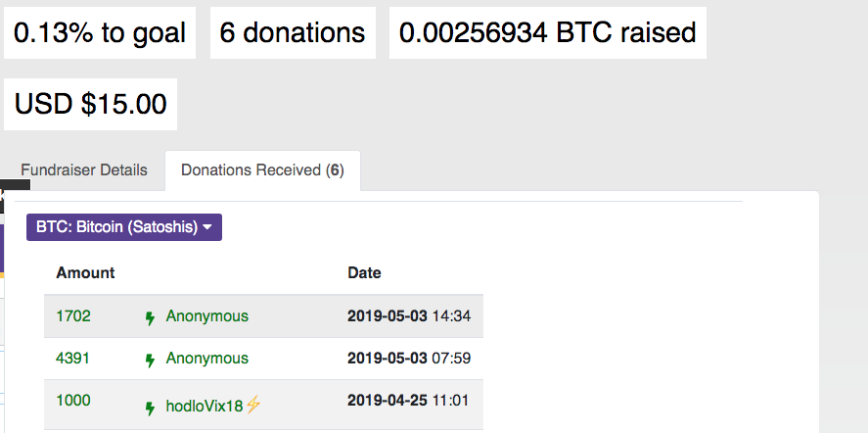The image size is (868, 433).
Task: Click the 6 donations stat box
Action: coord(293,33)
